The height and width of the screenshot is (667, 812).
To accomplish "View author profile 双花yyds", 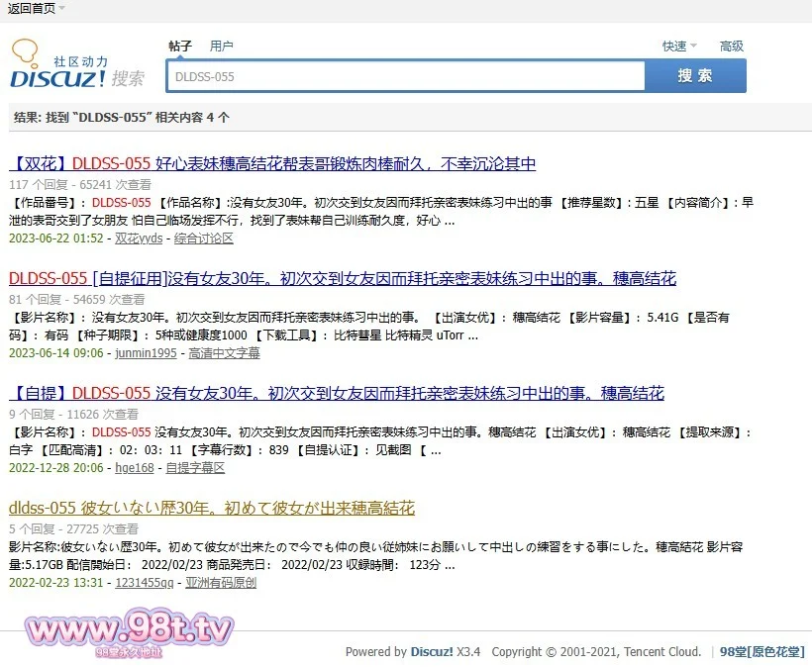I will [x=140, y=238].
